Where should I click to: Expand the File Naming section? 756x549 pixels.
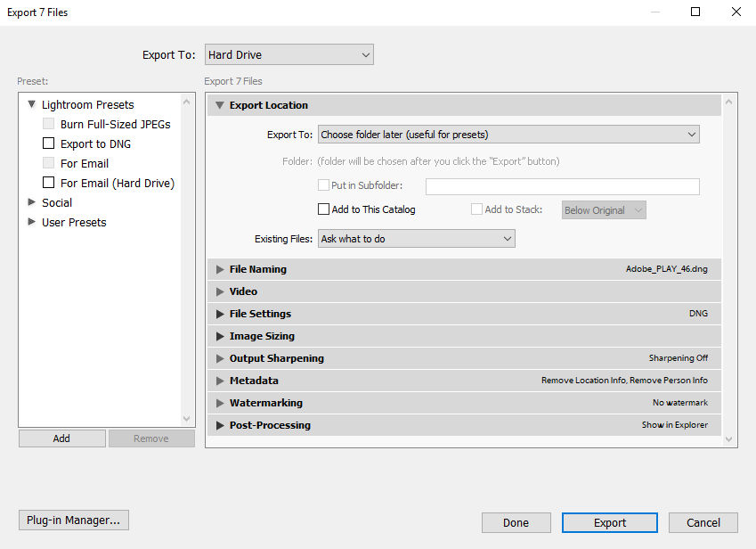point(220,268)
